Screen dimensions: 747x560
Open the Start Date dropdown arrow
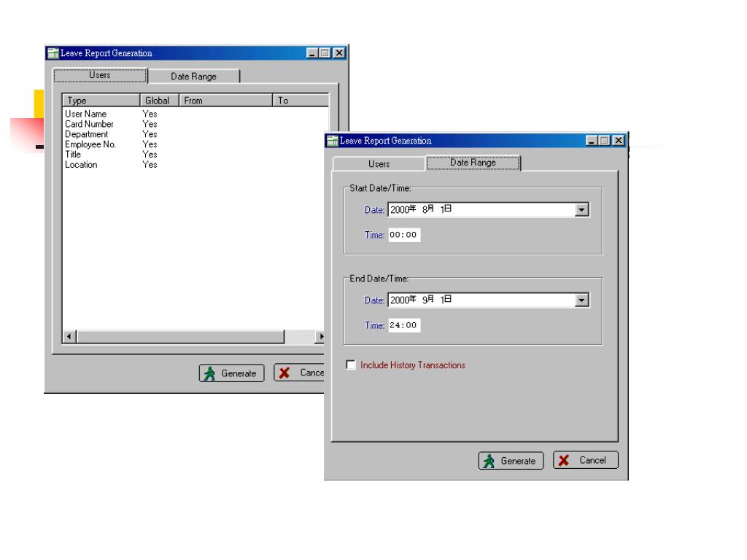coord(581,209)
